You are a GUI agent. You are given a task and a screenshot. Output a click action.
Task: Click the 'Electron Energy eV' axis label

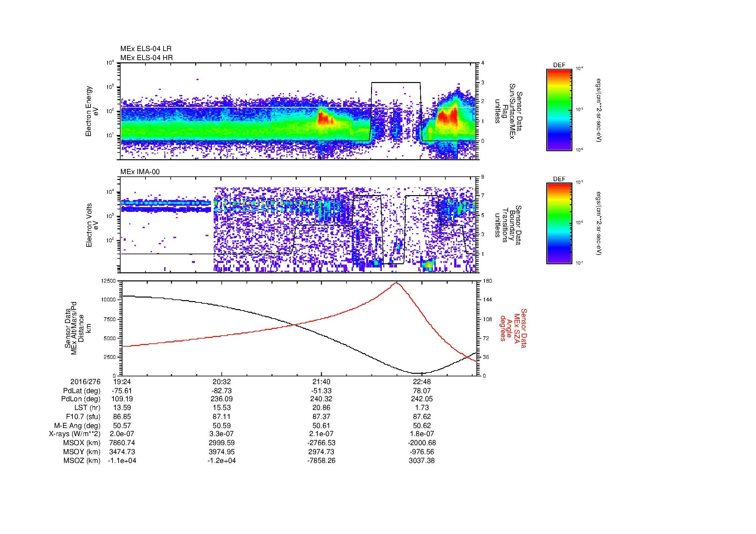[92, 111]
